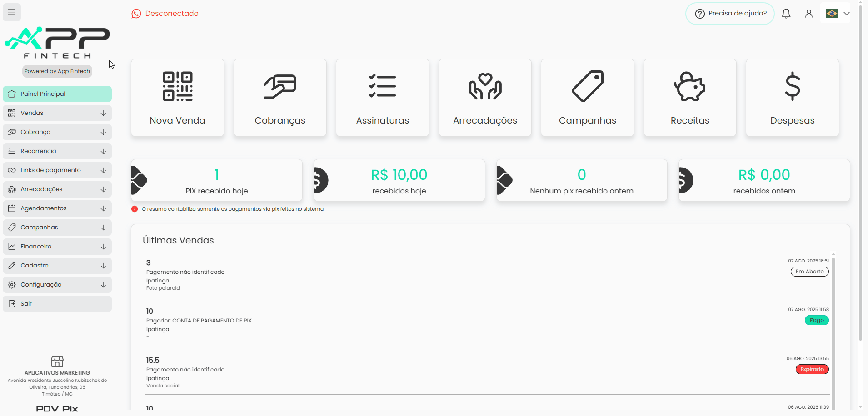
Task: Open the Arrecadações hands-heart tile
Action: coord(485,98)
